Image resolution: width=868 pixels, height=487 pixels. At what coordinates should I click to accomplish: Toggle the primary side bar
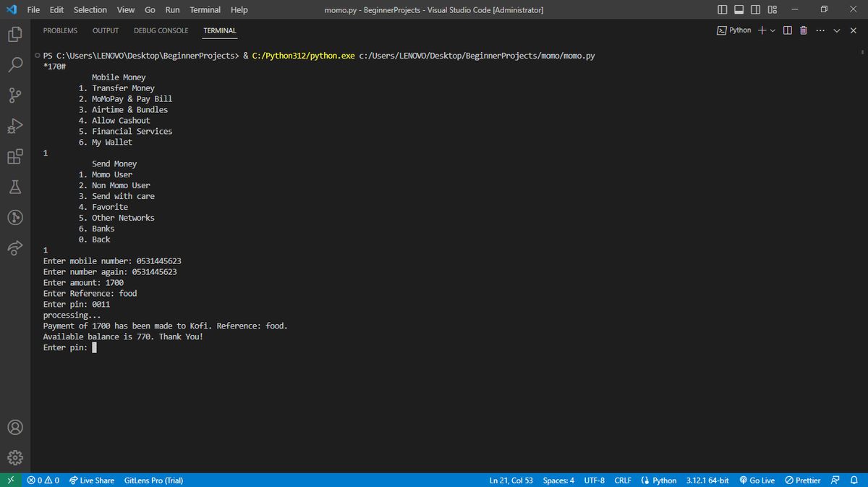[x=723, y=9]
